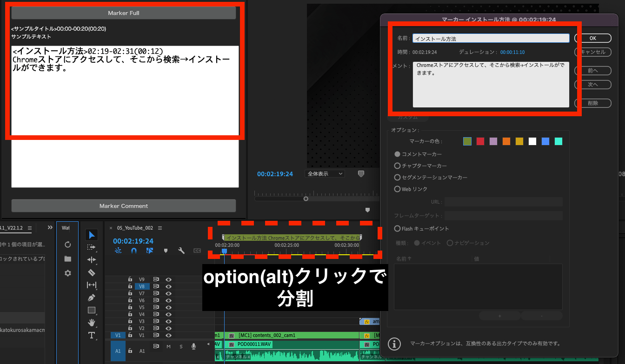Toggle the magnet Snap icon in timeline

tap(134, 251)
